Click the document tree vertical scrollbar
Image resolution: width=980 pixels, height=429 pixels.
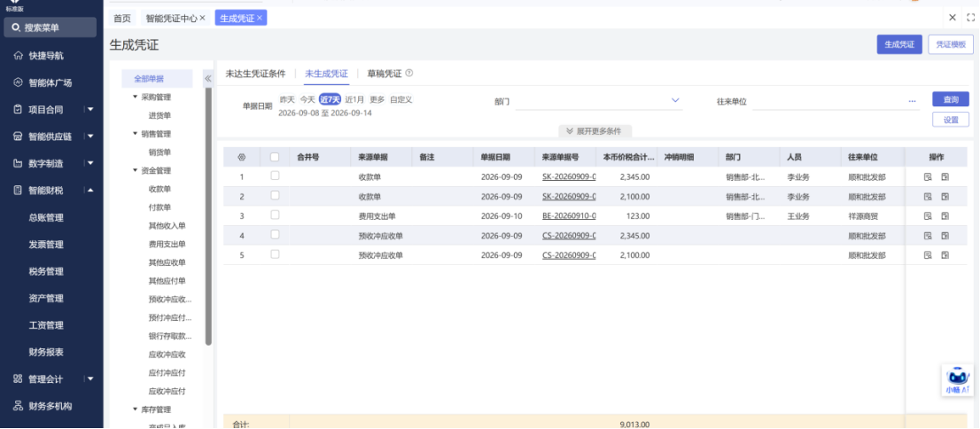pos(209,215)
